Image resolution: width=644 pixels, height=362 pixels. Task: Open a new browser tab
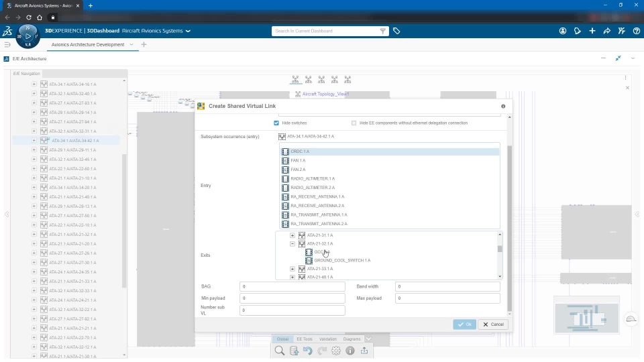click(91, 6)
